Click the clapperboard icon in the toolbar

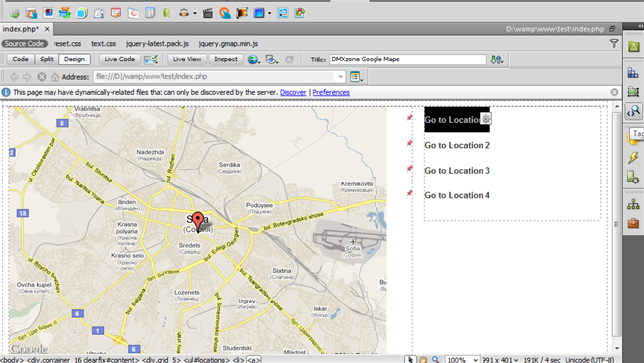[x=208, y=13]
